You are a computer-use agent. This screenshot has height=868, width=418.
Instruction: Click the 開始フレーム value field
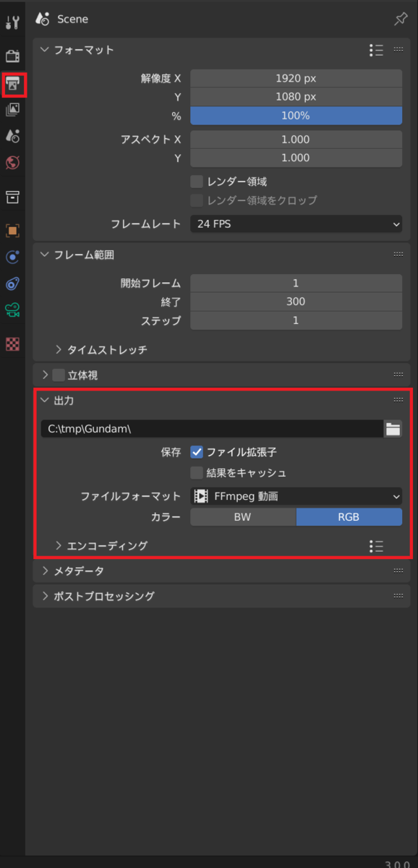click(x=296, y=284)
